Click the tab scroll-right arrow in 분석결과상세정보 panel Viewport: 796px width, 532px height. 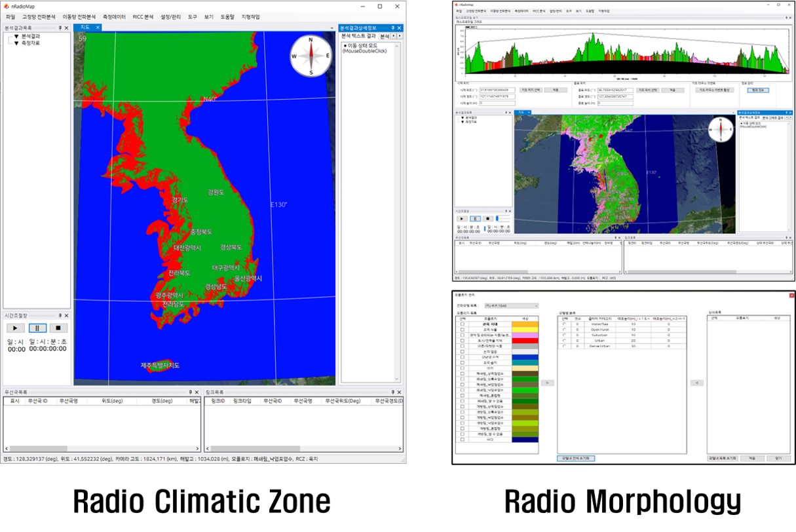(398, 35)
